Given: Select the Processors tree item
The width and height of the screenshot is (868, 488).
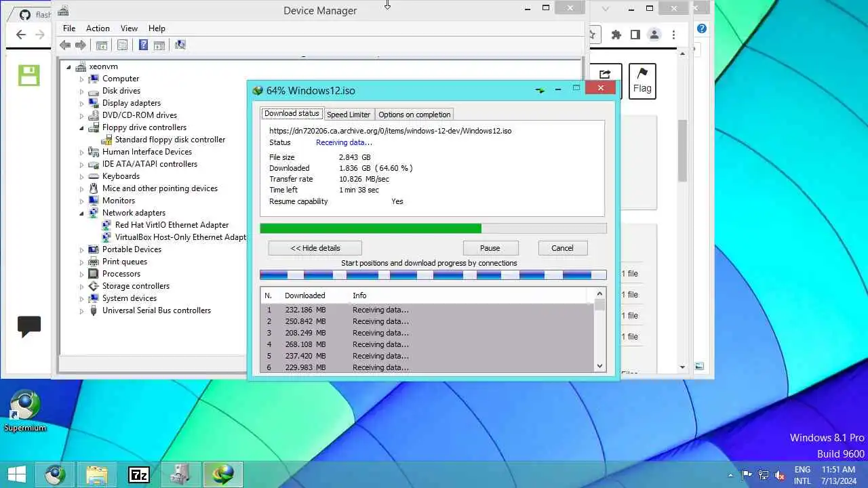Looking at the screenshot, I should [121, 274].
